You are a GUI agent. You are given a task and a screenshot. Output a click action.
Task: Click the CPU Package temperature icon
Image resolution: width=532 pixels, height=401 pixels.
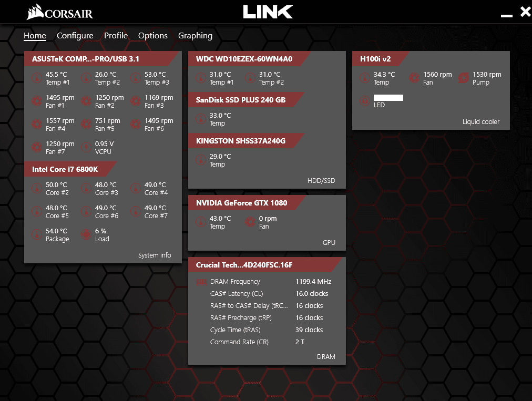point(37,234)
